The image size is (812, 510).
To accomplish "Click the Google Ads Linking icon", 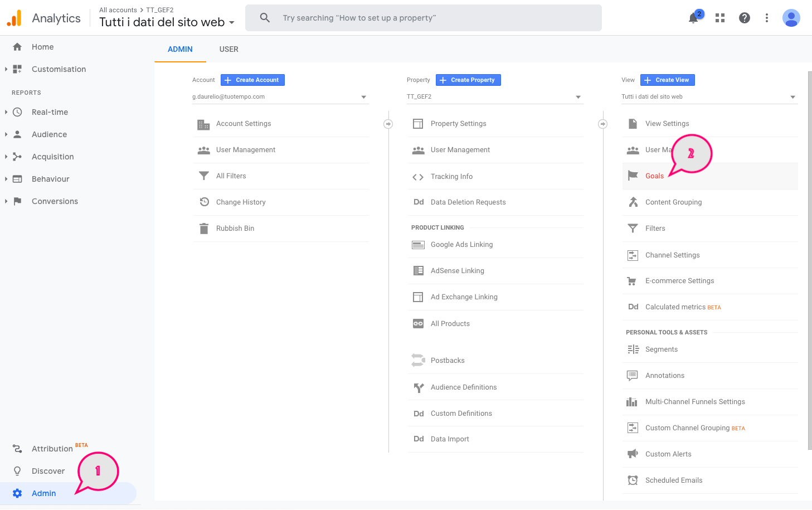I will click(x=418, y=245).
